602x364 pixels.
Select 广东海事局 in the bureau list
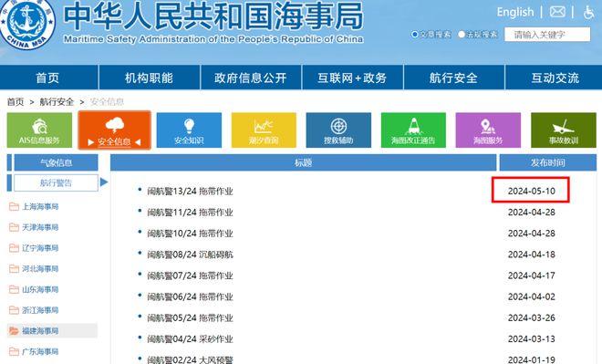tap(40, 352)
